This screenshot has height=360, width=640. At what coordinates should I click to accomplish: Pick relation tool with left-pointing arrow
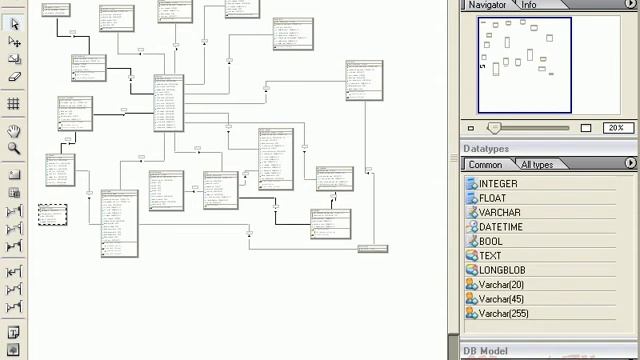(14, 272)
